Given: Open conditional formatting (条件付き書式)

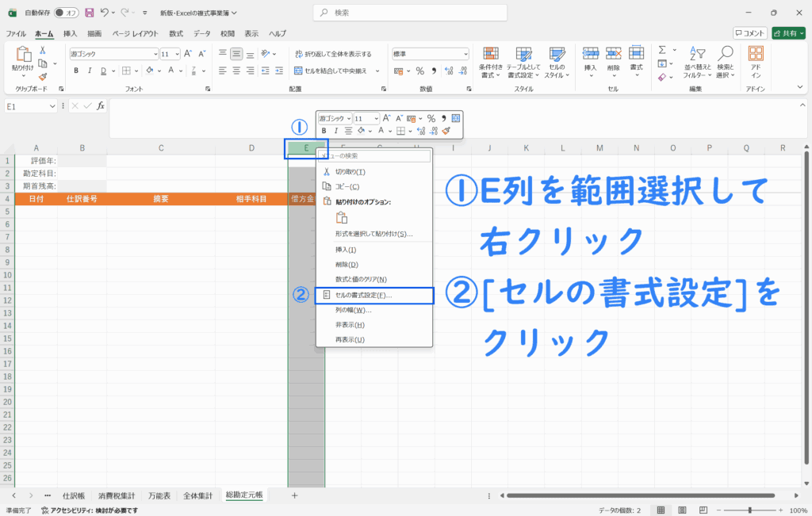Looking at the screenshot, I should 491,60.
